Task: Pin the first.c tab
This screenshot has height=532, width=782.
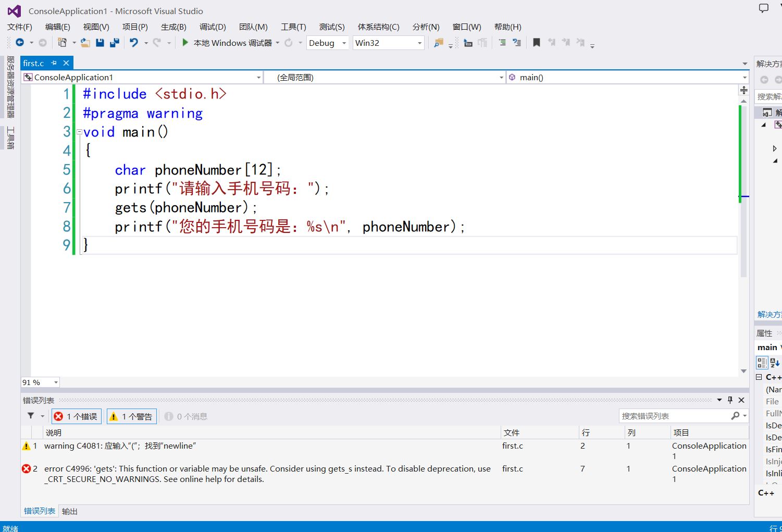Action: pyautogui.click(x=54, y=63)
